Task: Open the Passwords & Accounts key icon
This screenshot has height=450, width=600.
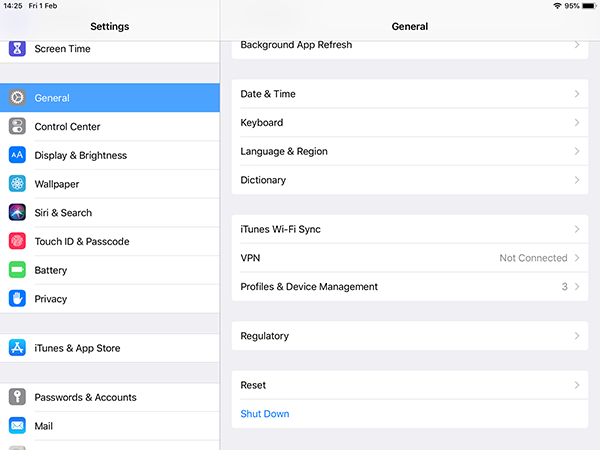Action: pyautogui.click(x=17, y=397)
